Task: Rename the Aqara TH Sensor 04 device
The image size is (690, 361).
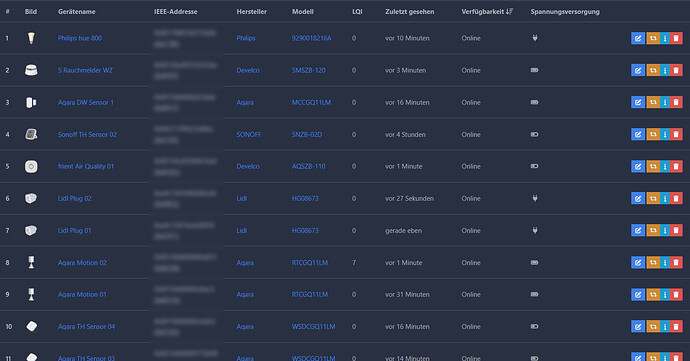Action: click(x=638, y=327)
